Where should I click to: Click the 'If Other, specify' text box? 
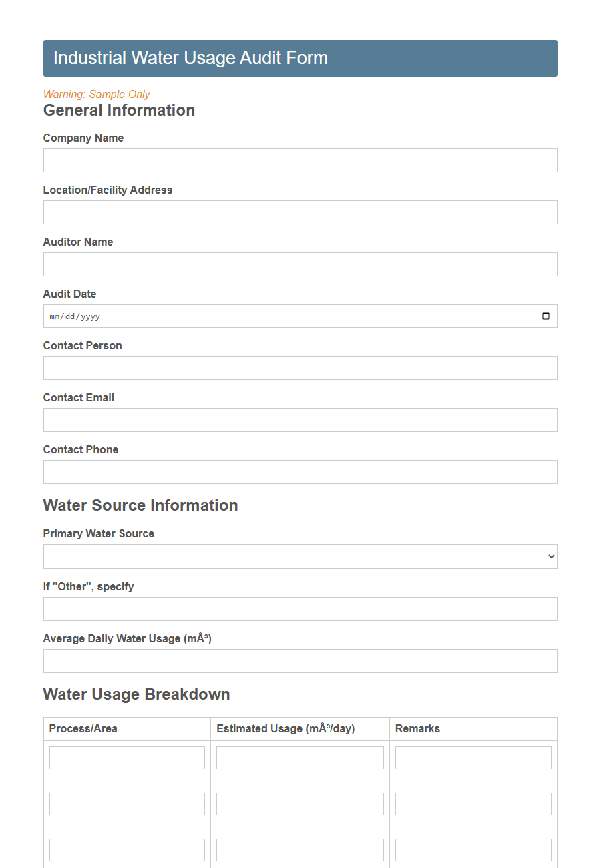pos(300,609)
